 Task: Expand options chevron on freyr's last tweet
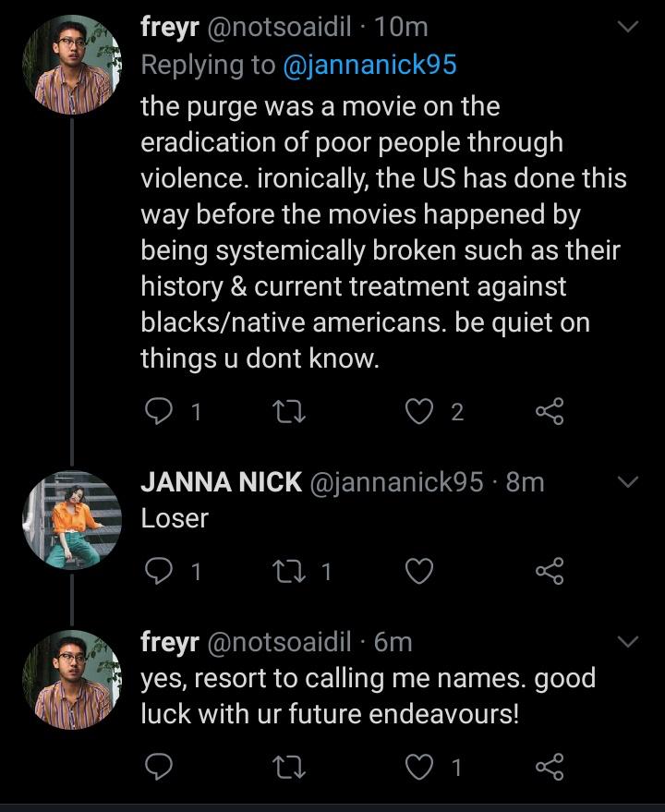point(627,641)
